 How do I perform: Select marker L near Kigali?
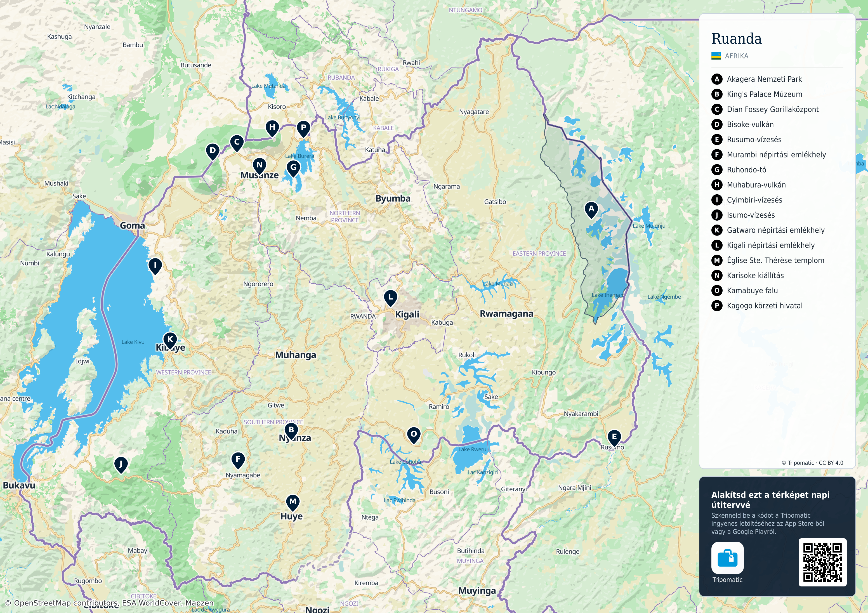tap(391, 298)
